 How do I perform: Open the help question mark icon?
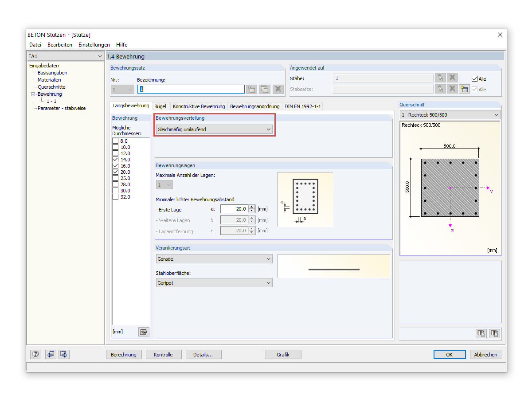tap(36, 354)
